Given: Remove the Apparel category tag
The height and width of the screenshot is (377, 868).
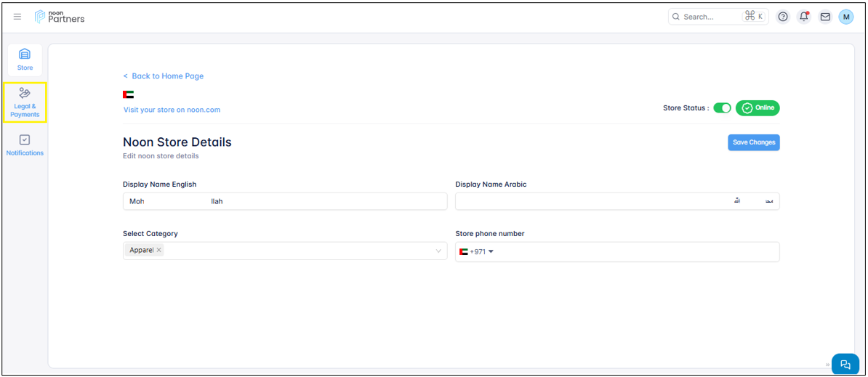Looking at the screenshot, I should tap(159, 250).
